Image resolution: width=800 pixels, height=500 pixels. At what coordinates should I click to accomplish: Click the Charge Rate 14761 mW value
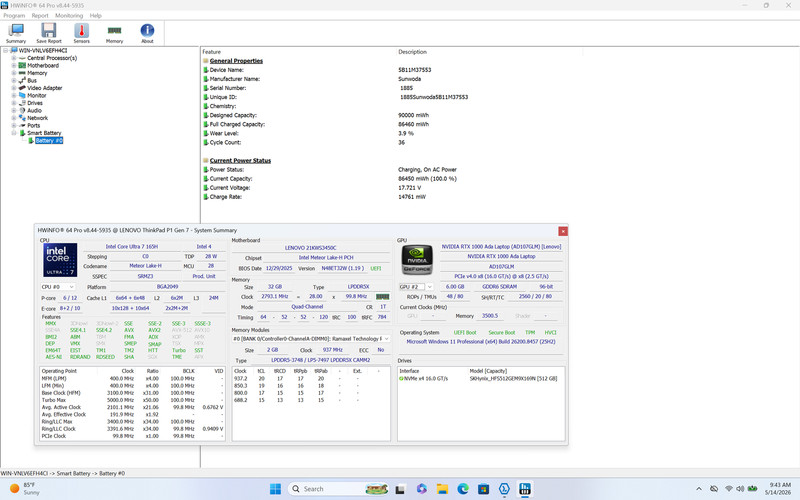click(x=412, y=197)
